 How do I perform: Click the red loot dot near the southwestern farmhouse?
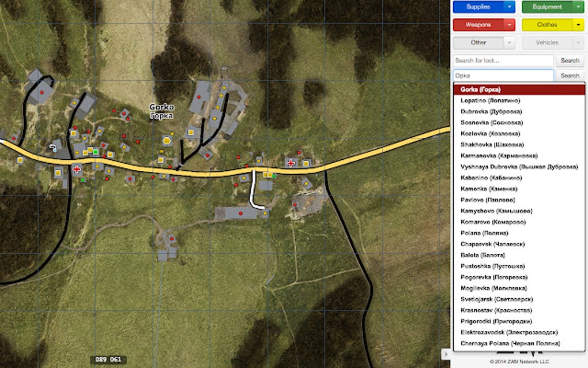pyautogui.click(x=171, y=237)
